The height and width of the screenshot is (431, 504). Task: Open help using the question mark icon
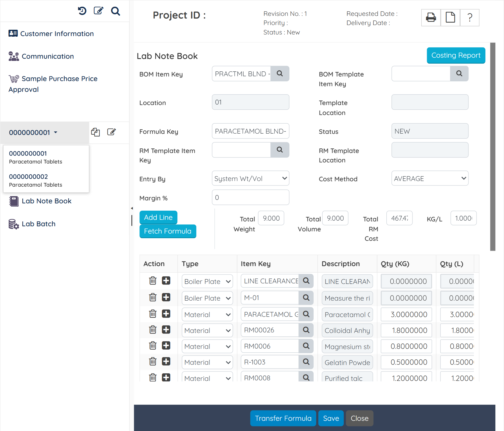pyautogui.click(x=470, y=18)
